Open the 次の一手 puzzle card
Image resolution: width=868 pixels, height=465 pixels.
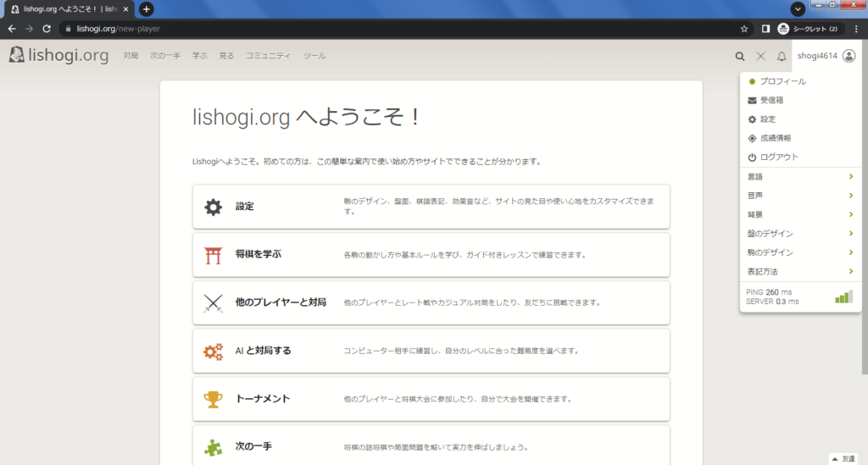431,446
